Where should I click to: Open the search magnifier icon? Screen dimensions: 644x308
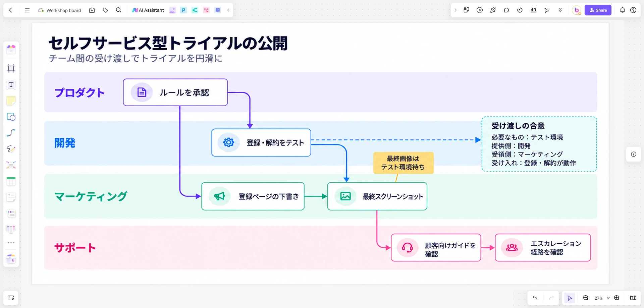click(x=118, y=10)
